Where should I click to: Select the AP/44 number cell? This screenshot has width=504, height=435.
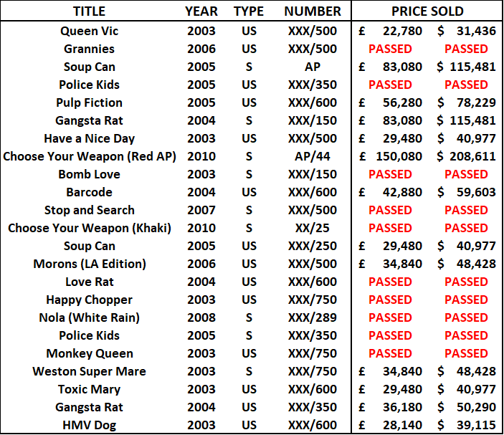312,156
